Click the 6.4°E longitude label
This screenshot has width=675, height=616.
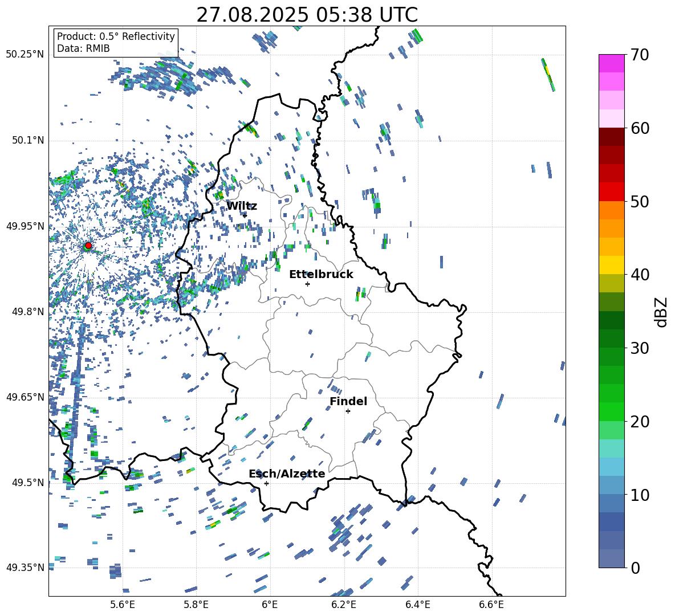pos(417,605)
